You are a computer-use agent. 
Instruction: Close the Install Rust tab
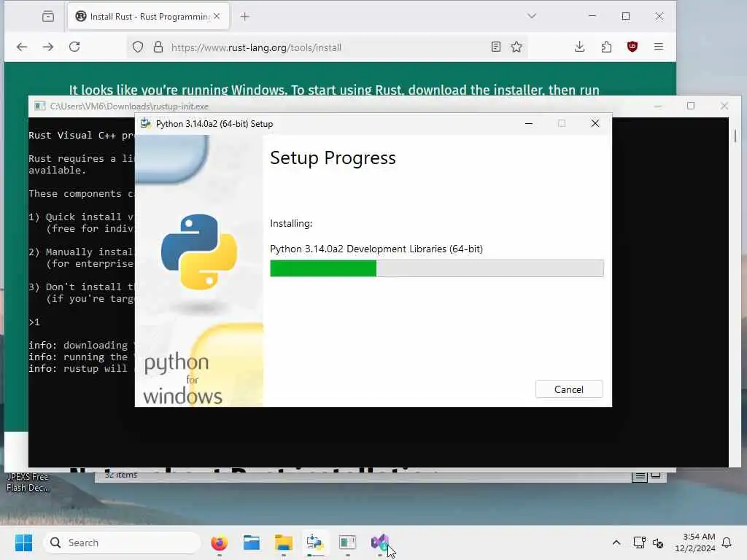pyautogui.click(x=217, y=16)
